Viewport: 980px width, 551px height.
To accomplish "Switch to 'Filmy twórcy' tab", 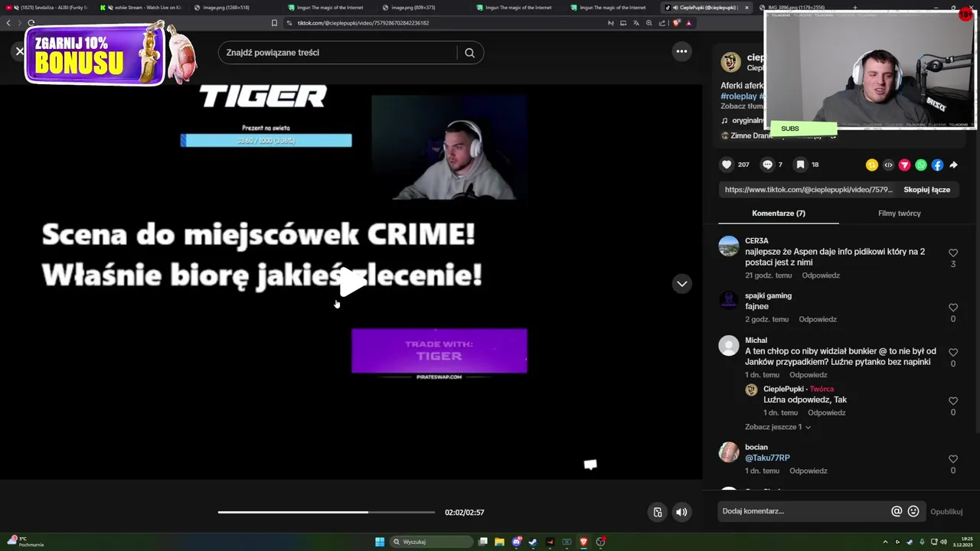I will pyautogui.click(x=899, y=214).
